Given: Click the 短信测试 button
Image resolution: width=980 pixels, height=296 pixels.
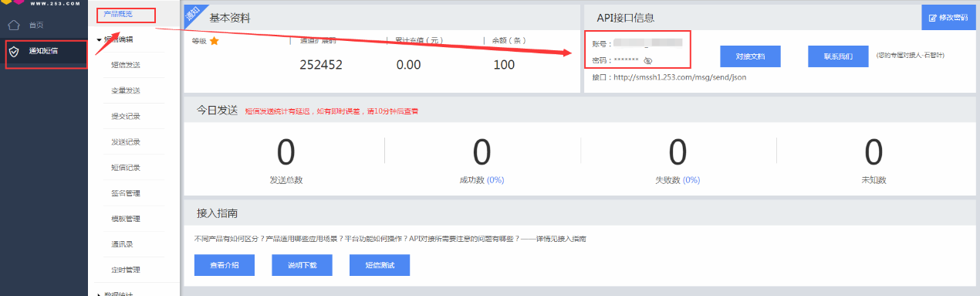Looking at the screenshot, I should (379, 265).
